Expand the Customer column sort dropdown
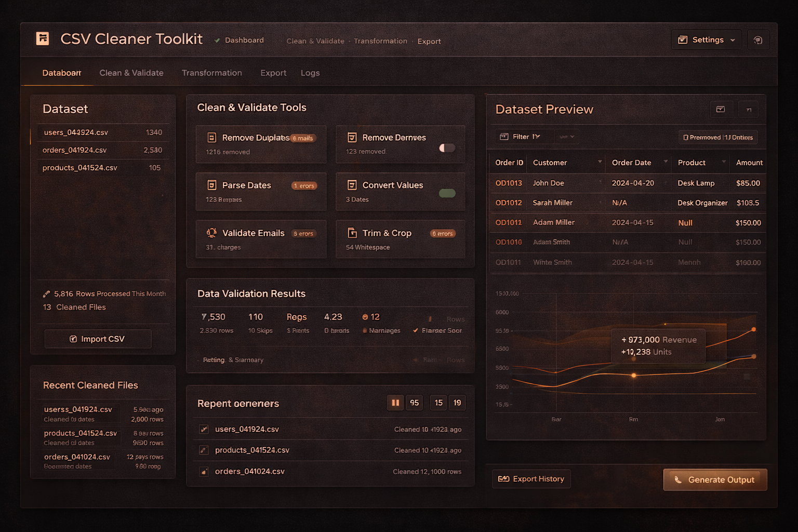Image resolution: width=798 pixels, height=532 pixels. point(601,163)
